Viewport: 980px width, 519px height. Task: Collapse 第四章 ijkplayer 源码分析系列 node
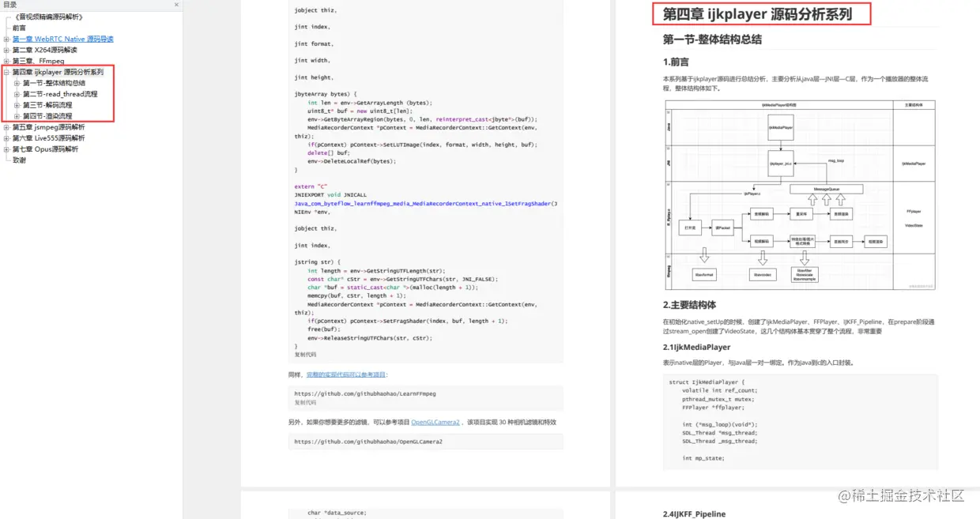7,72
